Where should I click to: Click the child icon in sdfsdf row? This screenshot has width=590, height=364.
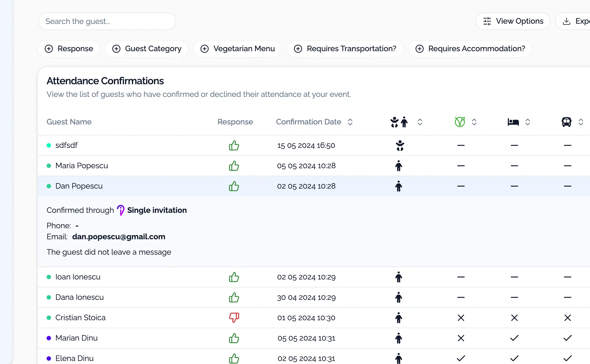pyautogui.click(x=400, y=145)
